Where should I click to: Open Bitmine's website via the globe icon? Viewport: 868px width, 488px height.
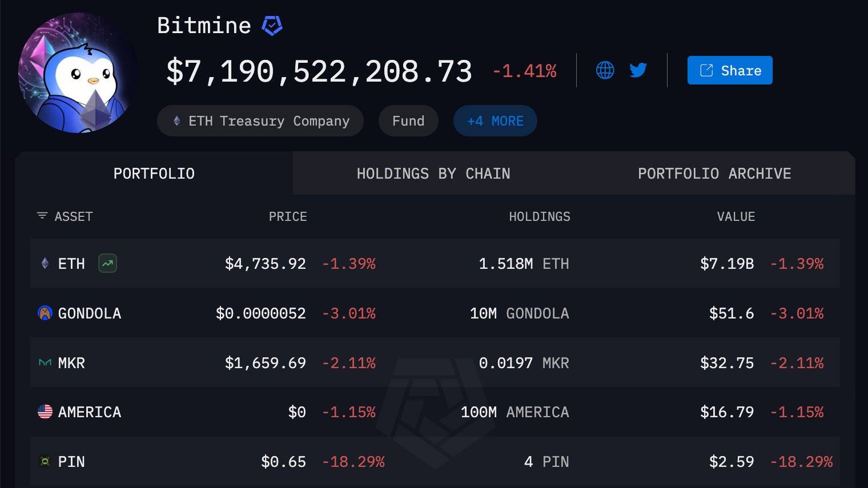click(x=605, y=70)
